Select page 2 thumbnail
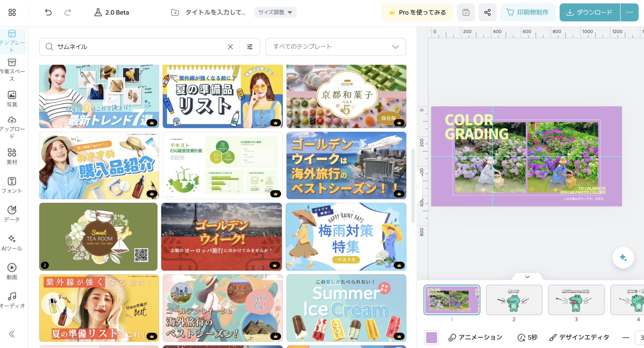 pyautogui.click(x=514, y=300)
